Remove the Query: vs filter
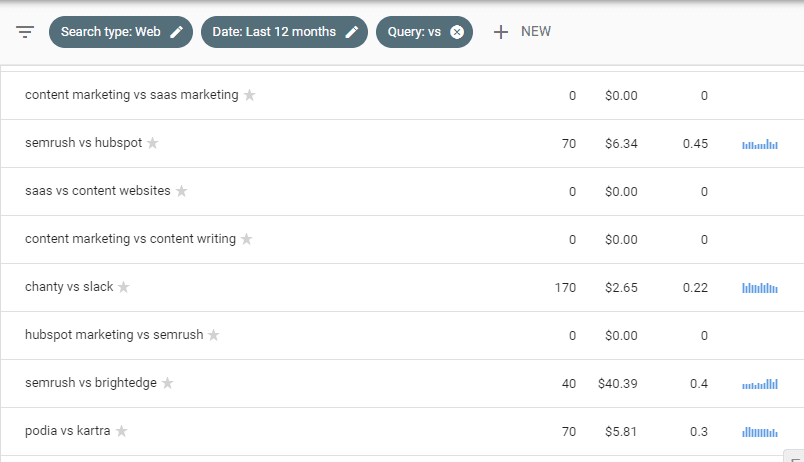Image resolution: width=804 pixels, height=462 pixels. pos(457,32)
